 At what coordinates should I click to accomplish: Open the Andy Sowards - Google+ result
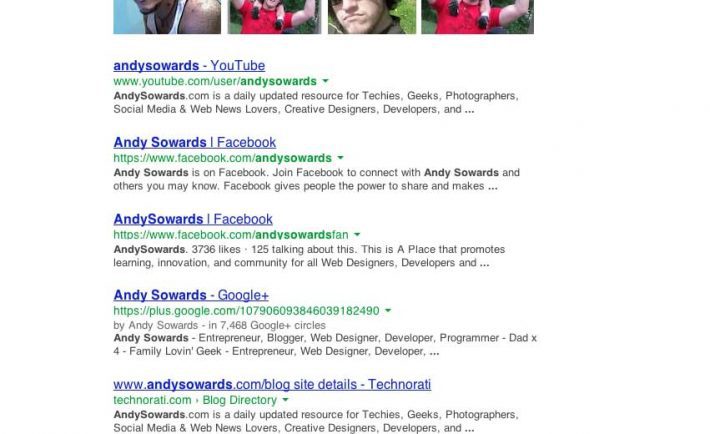(x=191, y=295)
